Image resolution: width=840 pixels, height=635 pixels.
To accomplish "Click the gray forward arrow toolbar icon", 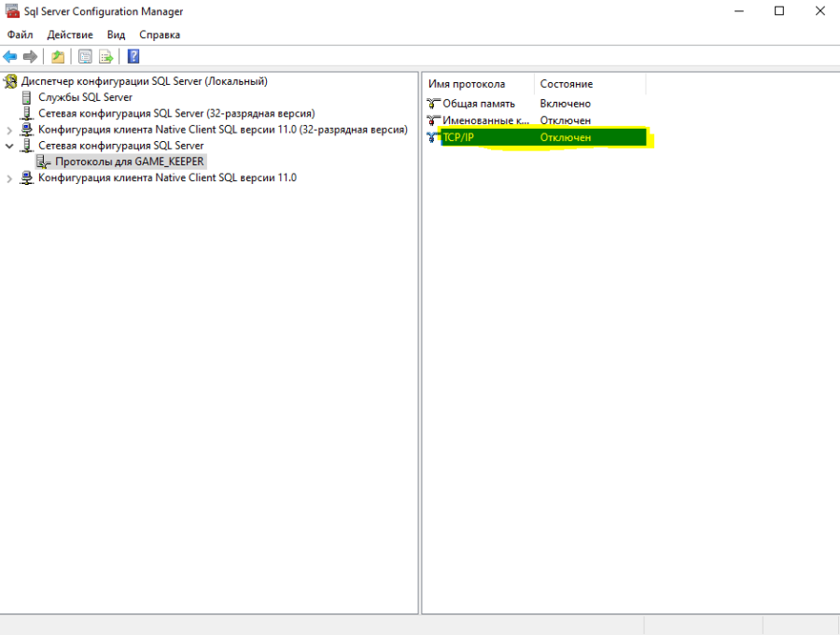I will click(x=30, y=56).
